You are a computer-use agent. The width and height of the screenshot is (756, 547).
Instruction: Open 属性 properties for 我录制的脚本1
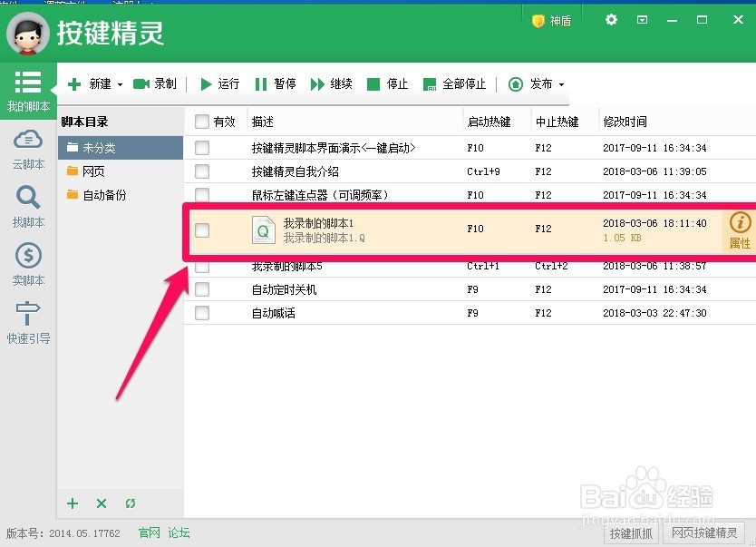point(740,230)
